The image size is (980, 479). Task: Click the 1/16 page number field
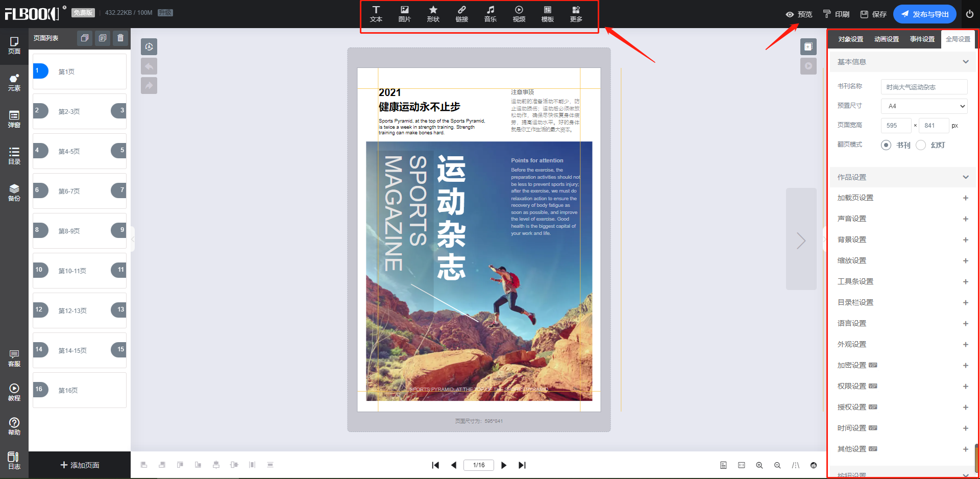tap(479, 465)
